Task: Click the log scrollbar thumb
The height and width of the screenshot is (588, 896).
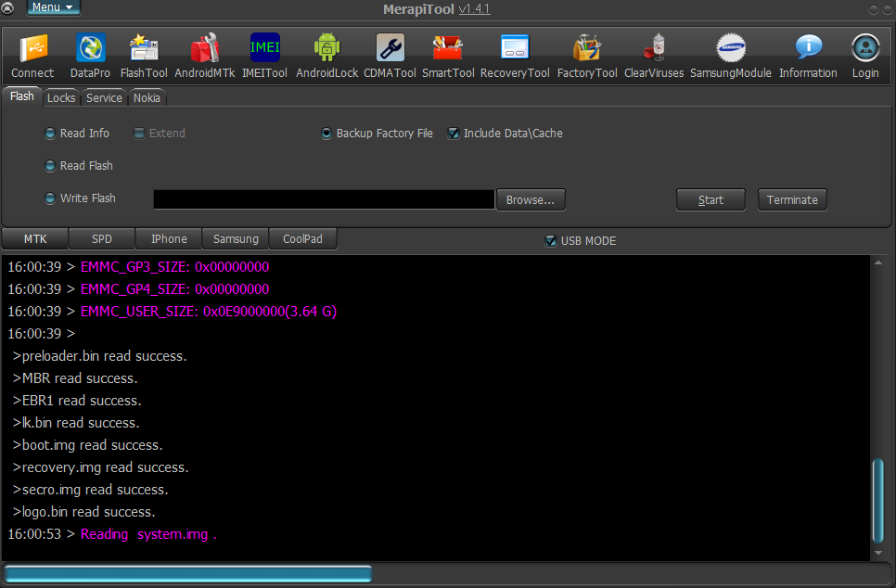Action: [877, 500]
